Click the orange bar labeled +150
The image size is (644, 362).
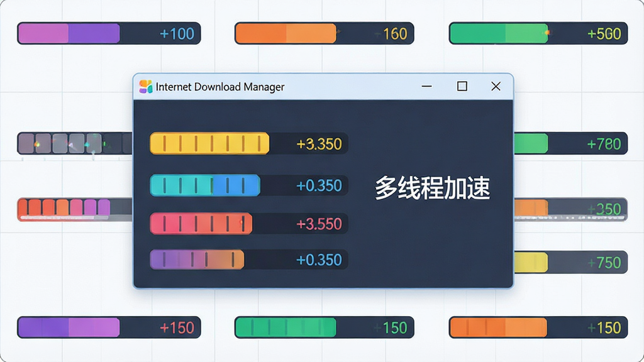[499, 327]
